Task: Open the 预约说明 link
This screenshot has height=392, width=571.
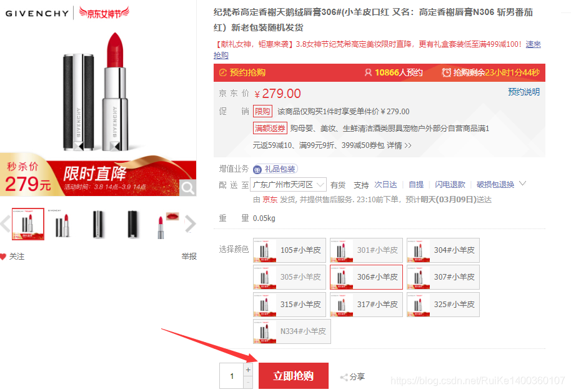Action: pos(524,92)
